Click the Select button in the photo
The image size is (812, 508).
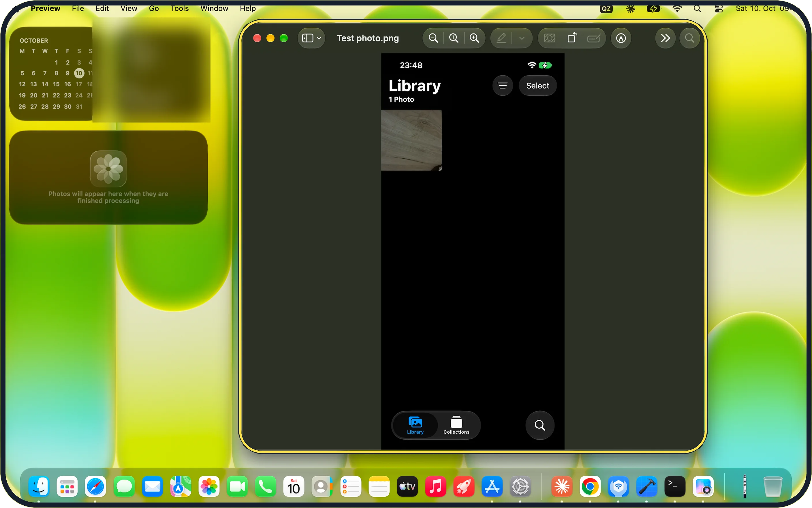click(x=537, y=86)
